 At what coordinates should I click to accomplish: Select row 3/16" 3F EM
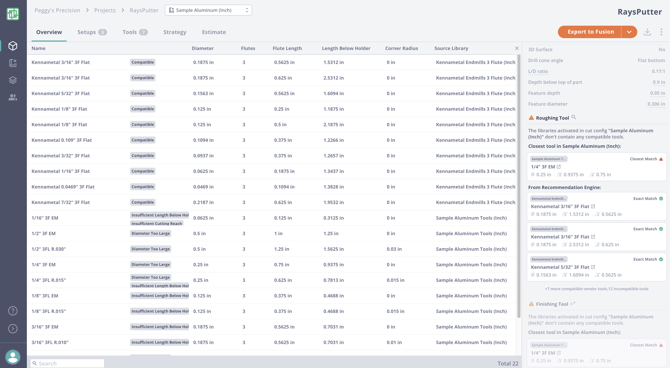coord(272,327)
